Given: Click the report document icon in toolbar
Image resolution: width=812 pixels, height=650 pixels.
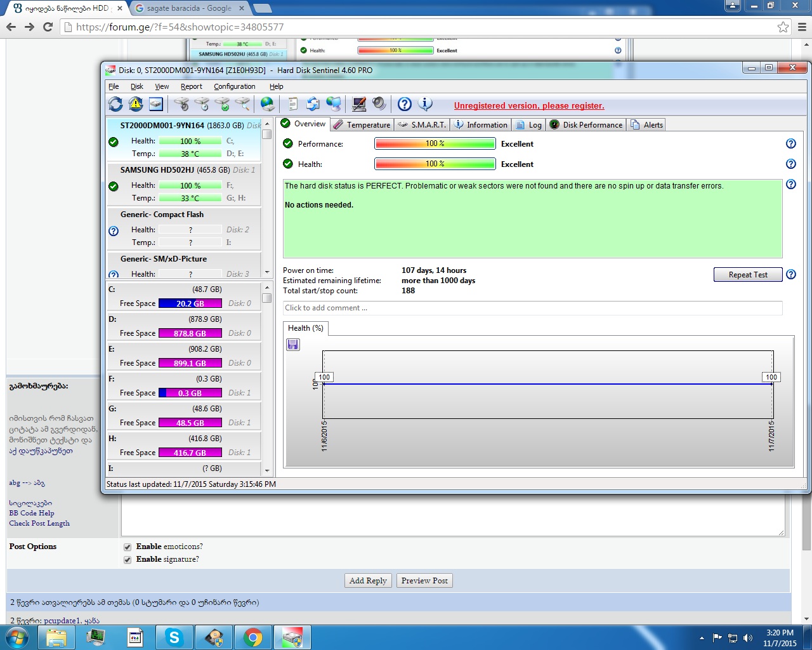Looking at the screenshot, I should point(292,104).
